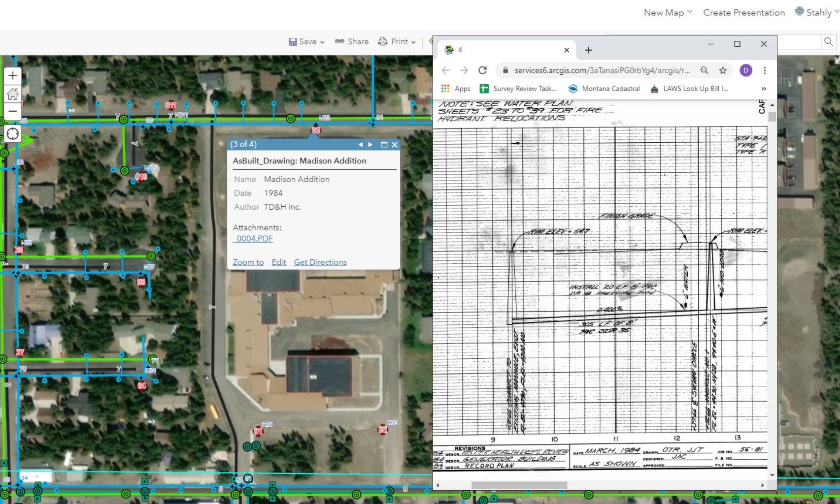
Task: Click the map default extent home icon
Action: [13, 94]
